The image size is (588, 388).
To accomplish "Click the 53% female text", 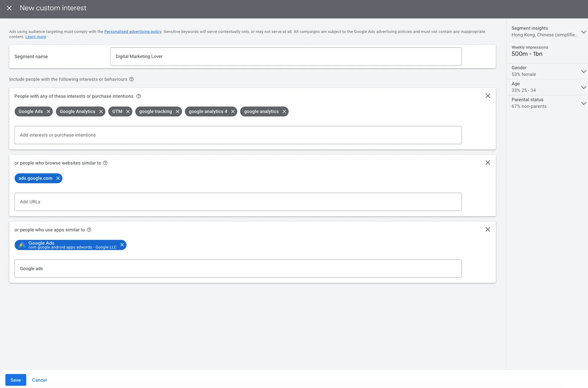I will [524, 75].
